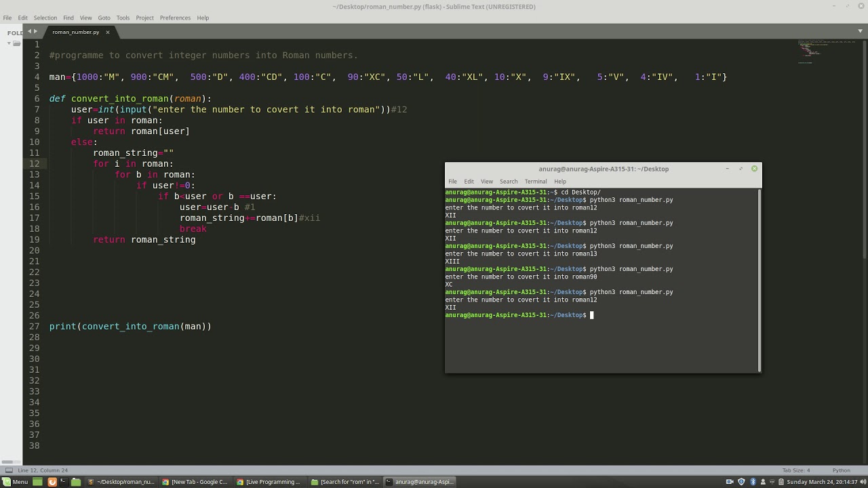The image size is (868, 488).
Task: Open the Mint Menu button
Action: click(16, 482)
